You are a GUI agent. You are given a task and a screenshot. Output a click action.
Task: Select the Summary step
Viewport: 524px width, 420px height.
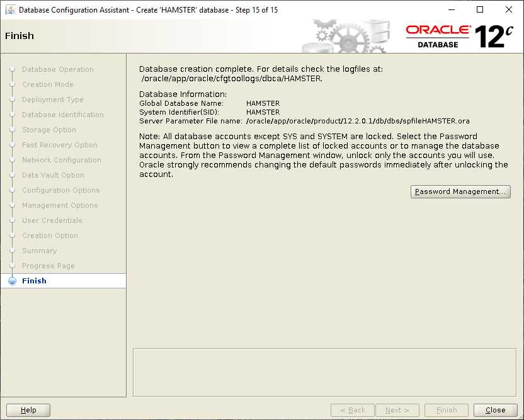pos(40,251)
